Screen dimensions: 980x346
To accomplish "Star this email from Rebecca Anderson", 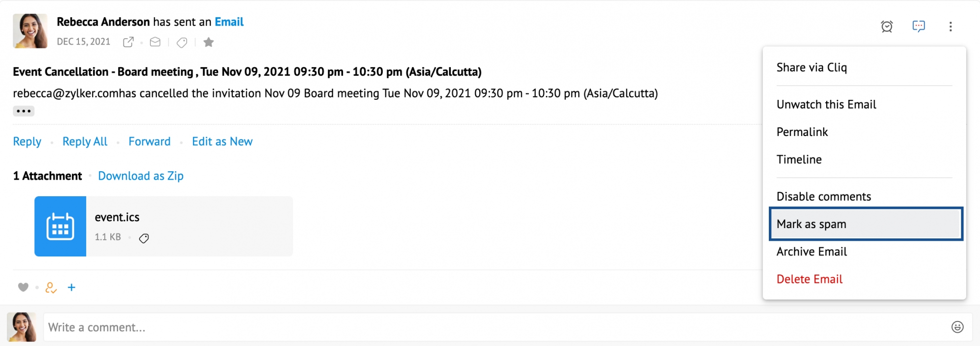I will 209,42.
